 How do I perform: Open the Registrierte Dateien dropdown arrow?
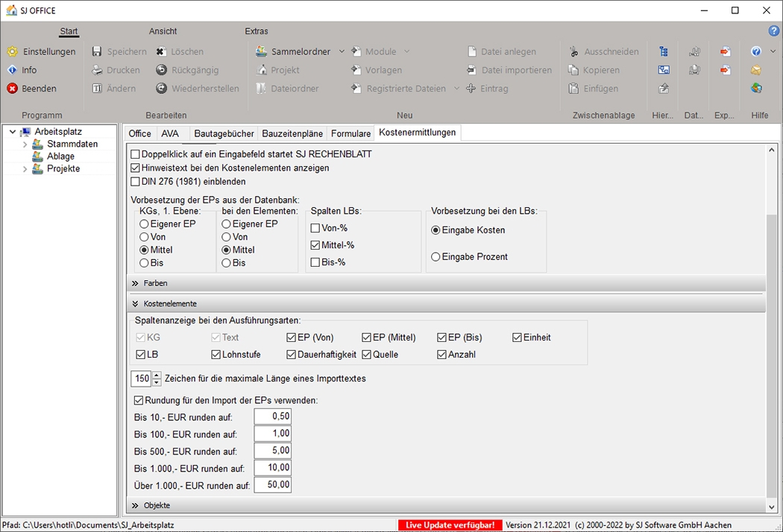[x=457, y=89]
